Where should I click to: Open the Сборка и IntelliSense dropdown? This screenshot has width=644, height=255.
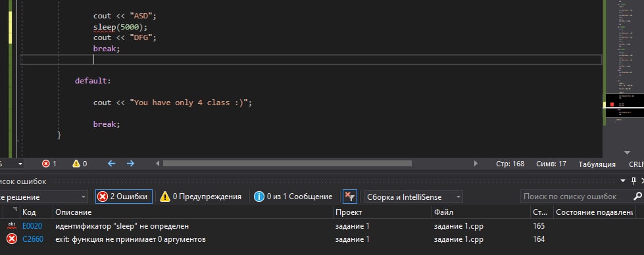pyautogui.click(x=414, y=197)
